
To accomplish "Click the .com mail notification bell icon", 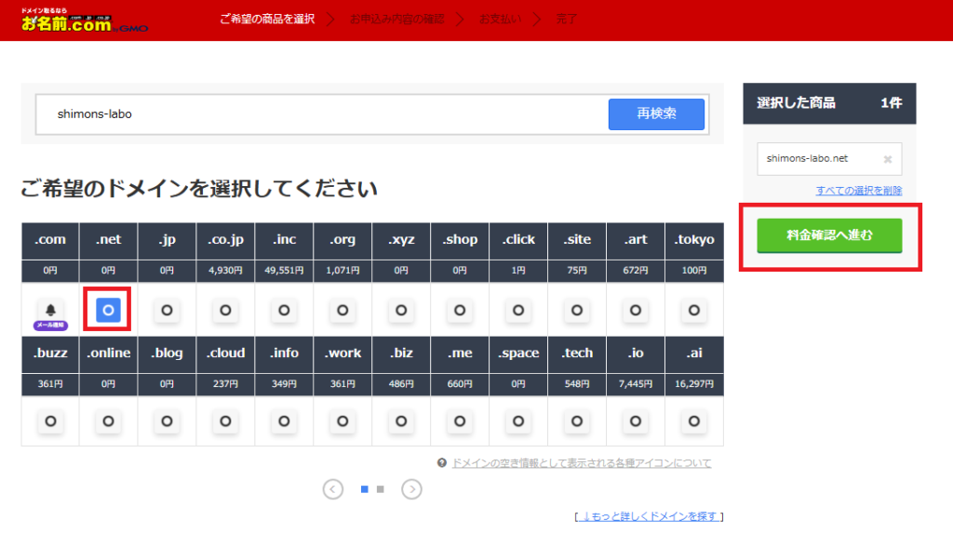I will coord(50,310).
